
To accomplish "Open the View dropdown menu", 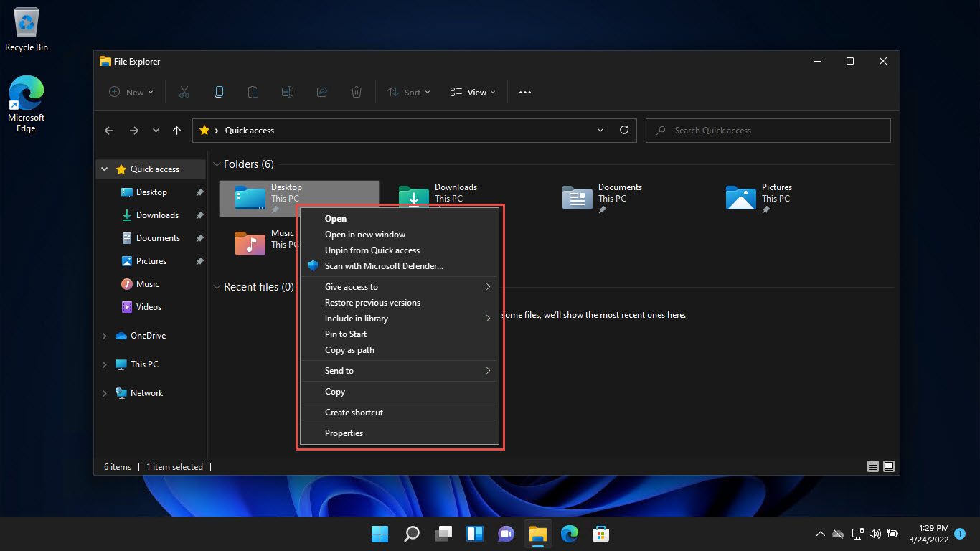I will [x=471, y=92].
